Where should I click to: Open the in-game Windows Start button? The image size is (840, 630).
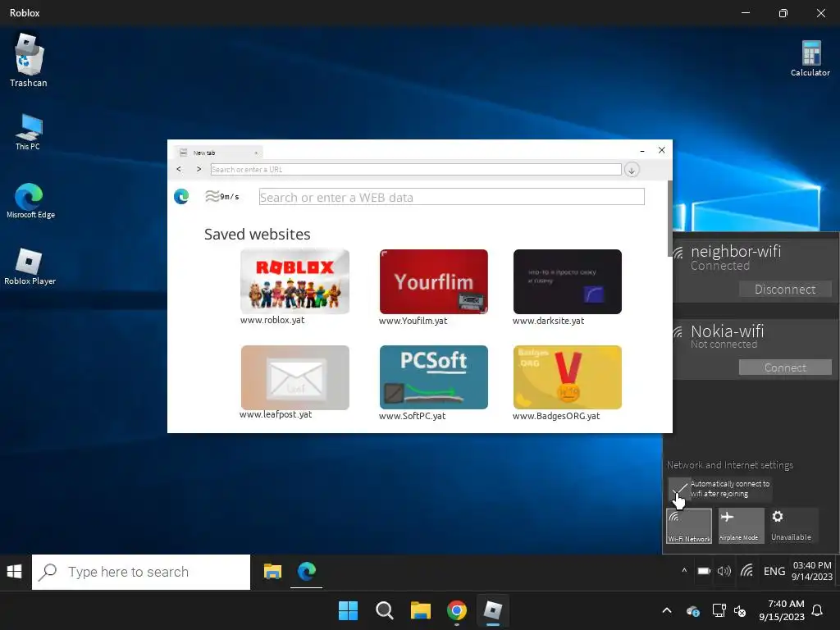15,572
